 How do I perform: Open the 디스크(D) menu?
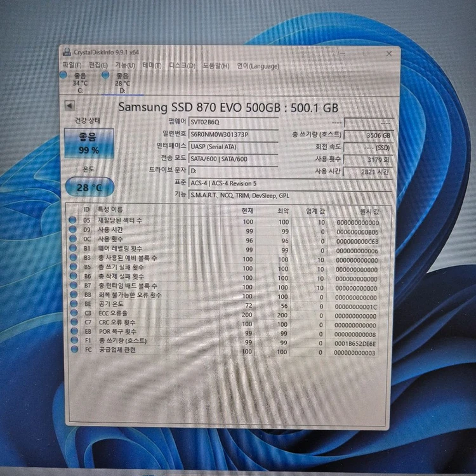pyautogui.click(x=182, y=65)
